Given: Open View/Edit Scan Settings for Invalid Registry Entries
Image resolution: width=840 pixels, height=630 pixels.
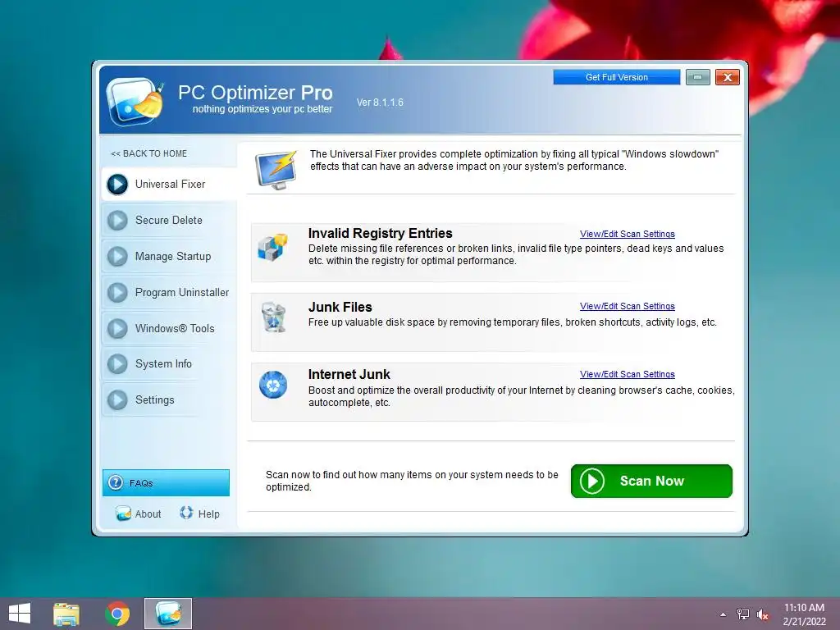Looking at the screenshot, I should point(628,234).
